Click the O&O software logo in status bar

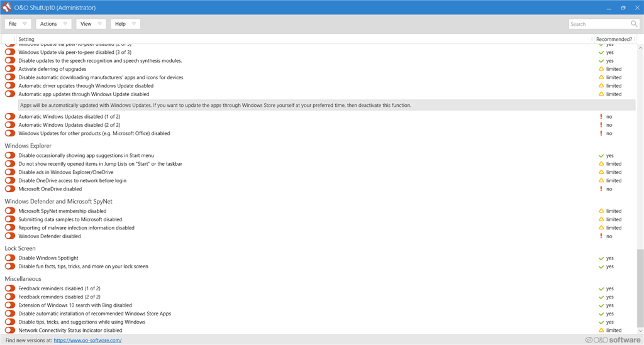click(x=613, y=340)
